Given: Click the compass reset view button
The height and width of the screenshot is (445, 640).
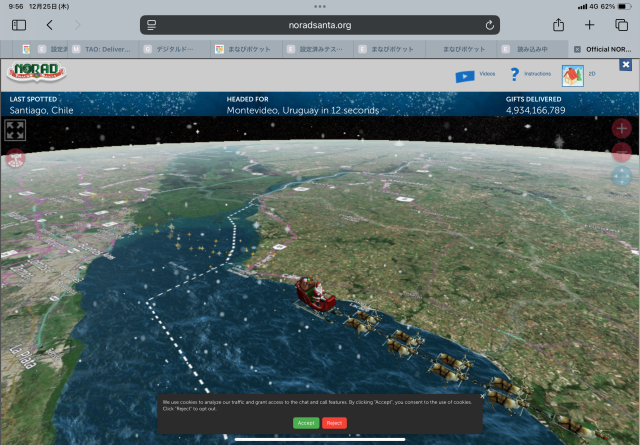Looking at the screenshot, I should point(621,176).
